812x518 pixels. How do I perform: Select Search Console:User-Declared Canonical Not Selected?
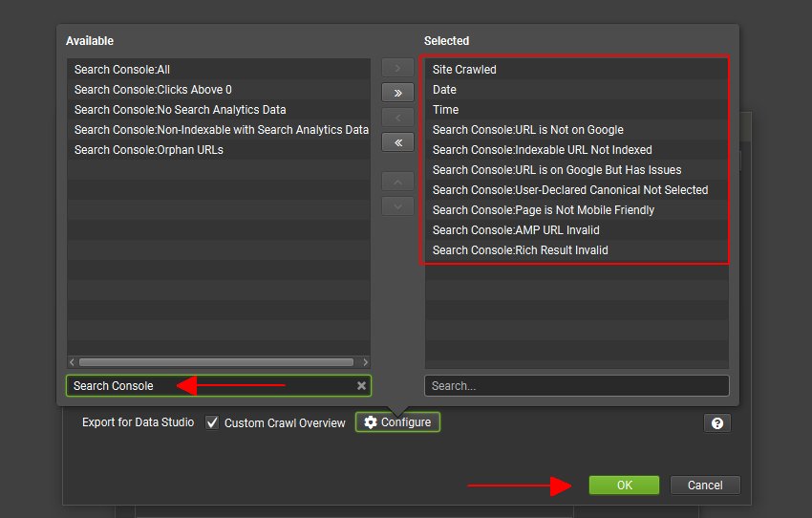576,190
